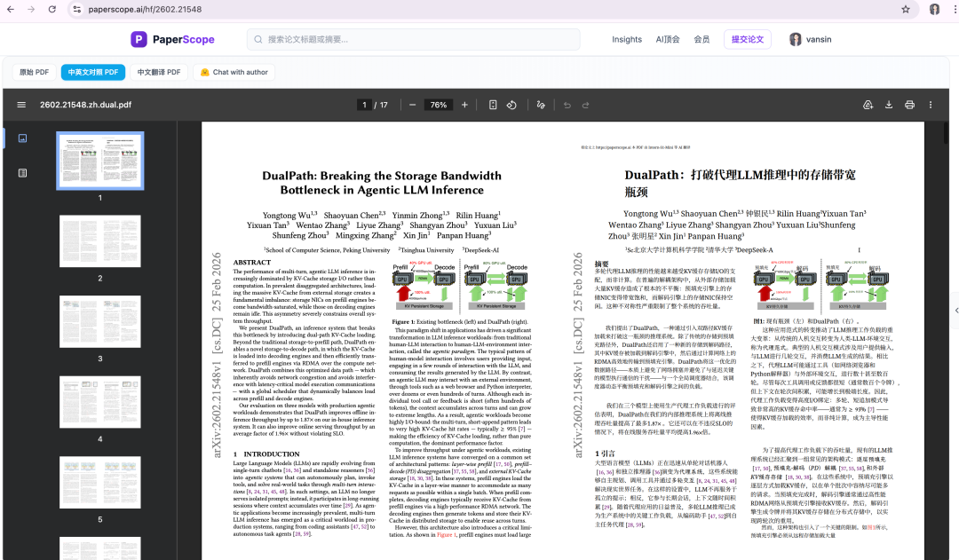Click the browser back arrow
959x560 pixels.
coord(11,9)
